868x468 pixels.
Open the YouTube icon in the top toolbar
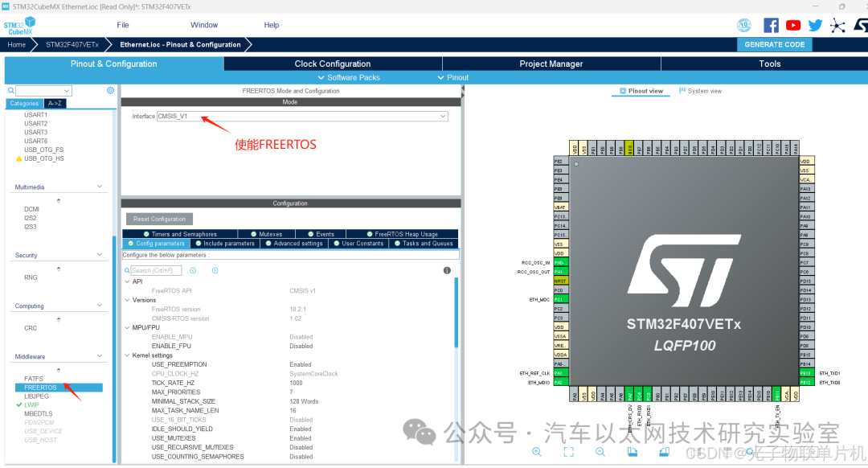point(793,25)
